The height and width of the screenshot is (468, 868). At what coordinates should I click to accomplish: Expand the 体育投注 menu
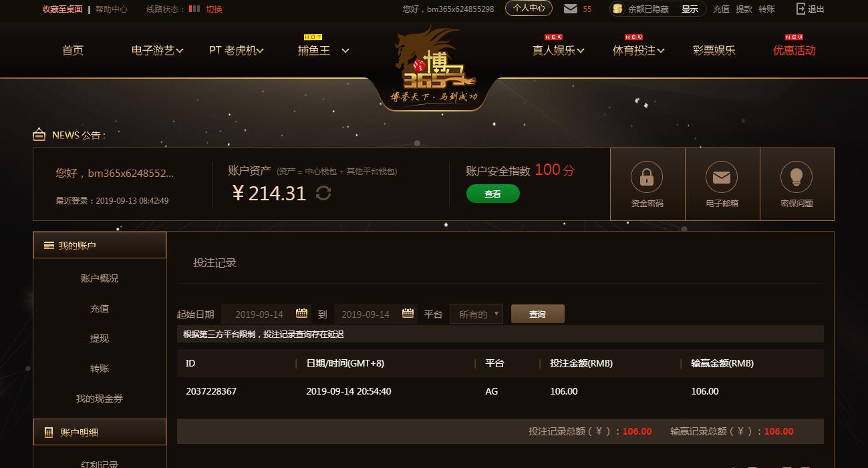click(x=639, y=50)
